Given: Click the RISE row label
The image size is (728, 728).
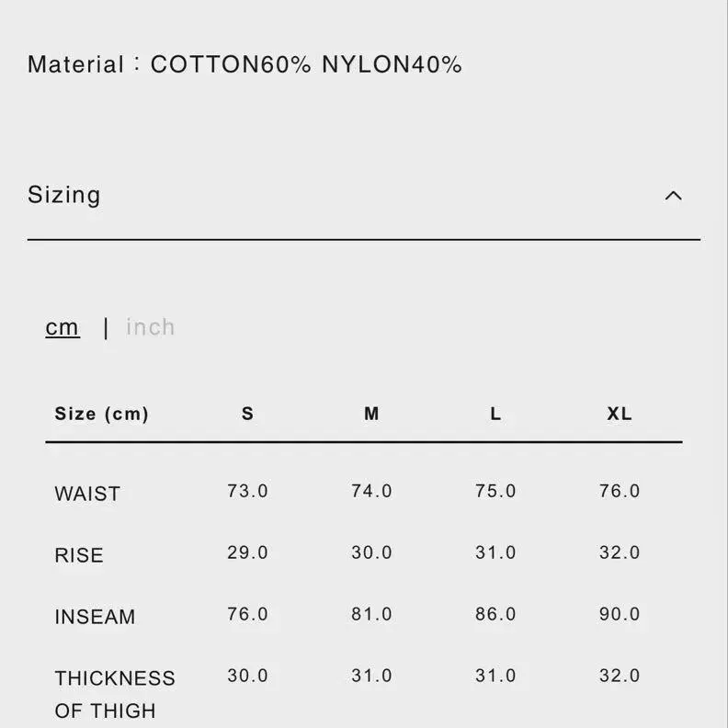Looking at the screenshot, I should point(79,555).
